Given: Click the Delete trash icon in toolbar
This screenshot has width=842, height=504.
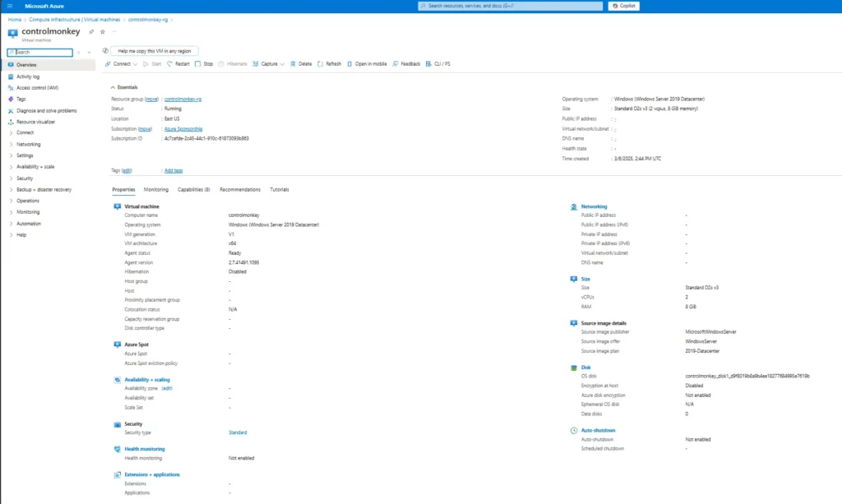Looking at the screenshot, I should point(294,64).
